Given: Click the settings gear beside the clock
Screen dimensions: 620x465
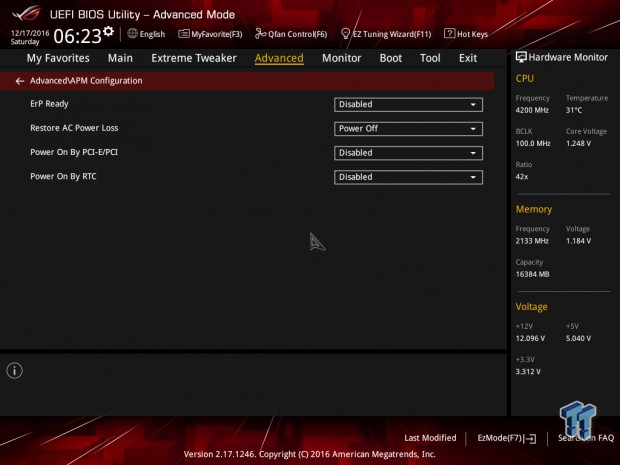Looking at the screenshot, I should point(108,32).
